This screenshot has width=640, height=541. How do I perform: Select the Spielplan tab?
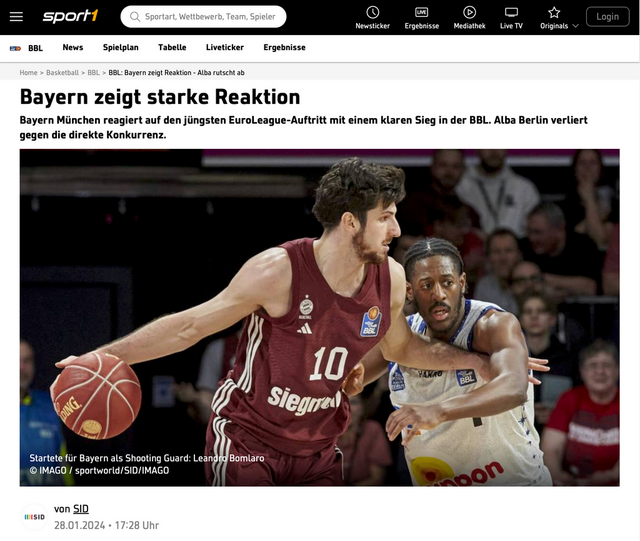(120, 47)
